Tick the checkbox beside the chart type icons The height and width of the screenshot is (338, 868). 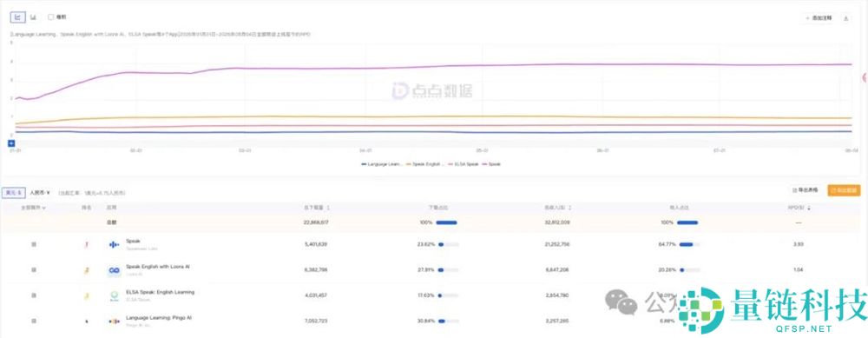51,17
